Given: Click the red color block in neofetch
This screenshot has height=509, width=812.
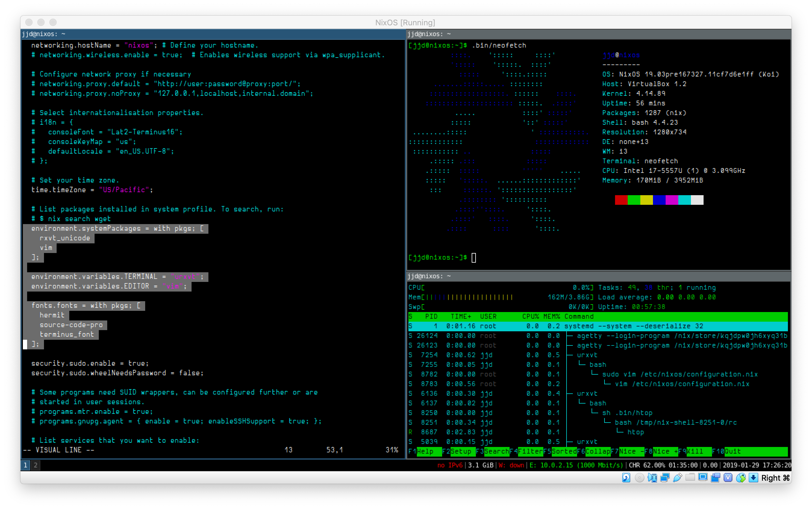Looking at the screenshot, I should (x=621, y=200).
